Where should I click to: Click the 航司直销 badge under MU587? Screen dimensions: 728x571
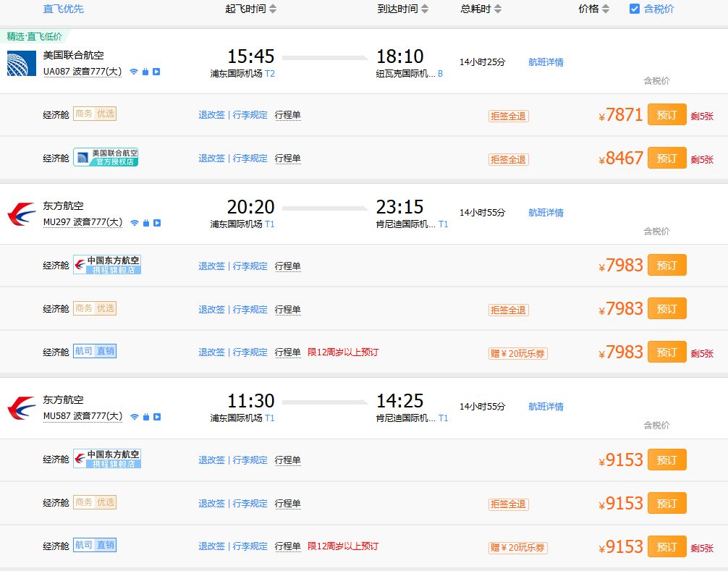click(x=95, y=546)
